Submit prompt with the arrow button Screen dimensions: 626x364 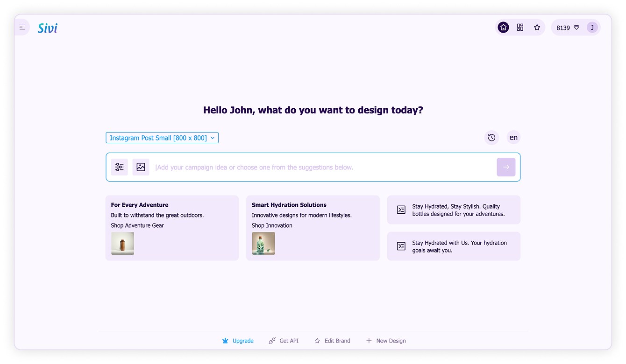506,167
